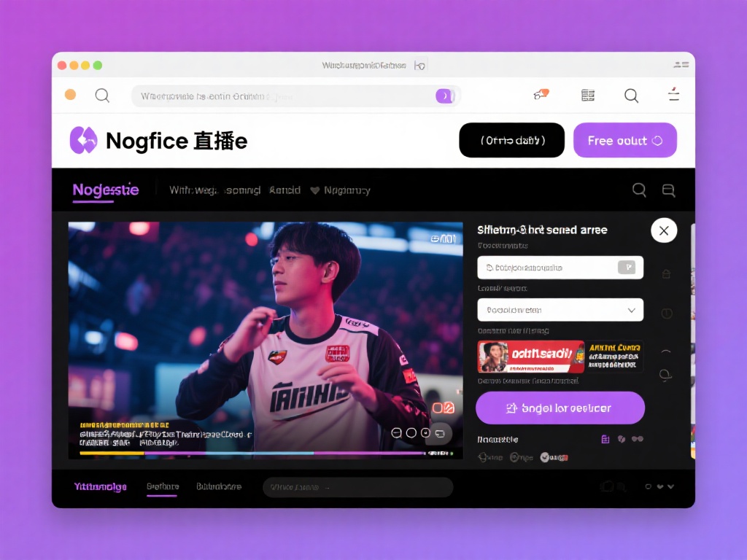Click the search icon in the dark navigation bar

639,190
